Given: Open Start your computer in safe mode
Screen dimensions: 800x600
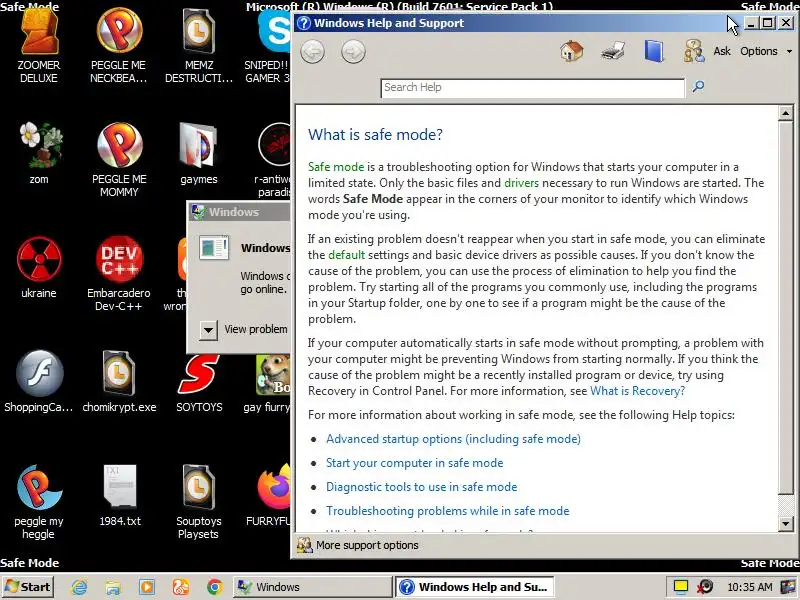Looking at the screenshot, I should pyautogui.click(x=414, y=463).
